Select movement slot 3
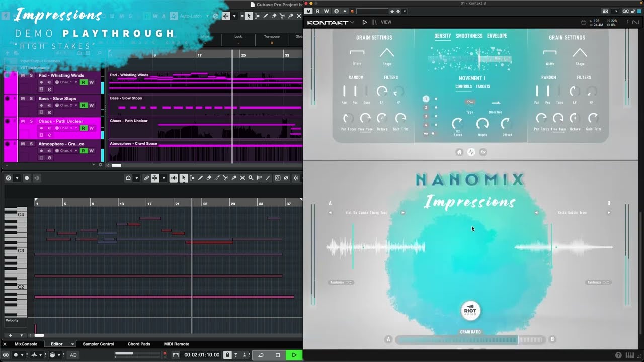The width and height of the screenshot is (644, 362). [x=426, y=116]
